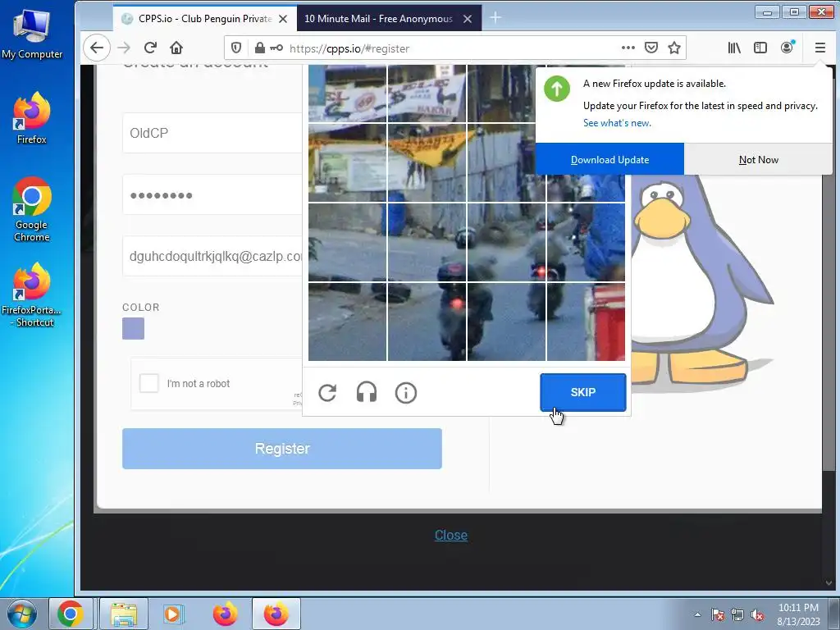Switch to the CPPS.io Club Penguin tab

coord(203,19)
